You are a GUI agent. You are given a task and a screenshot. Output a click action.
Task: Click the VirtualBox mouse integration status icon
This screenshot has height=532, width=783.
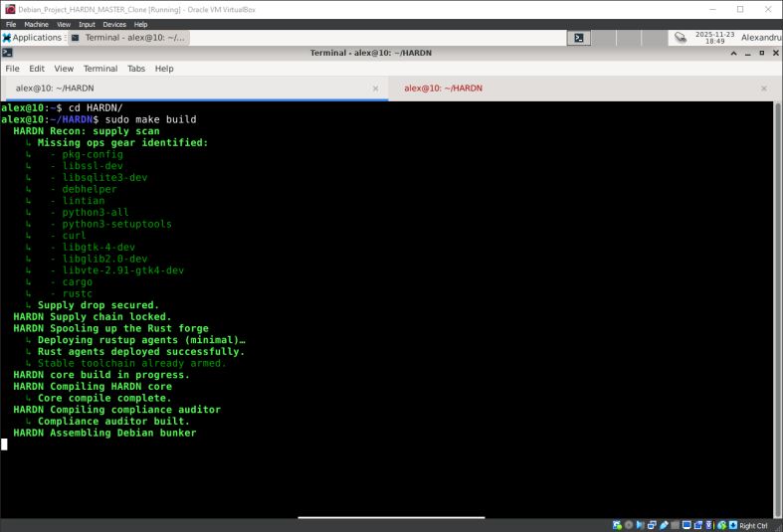pyautogui.click(x=722, y=525)
